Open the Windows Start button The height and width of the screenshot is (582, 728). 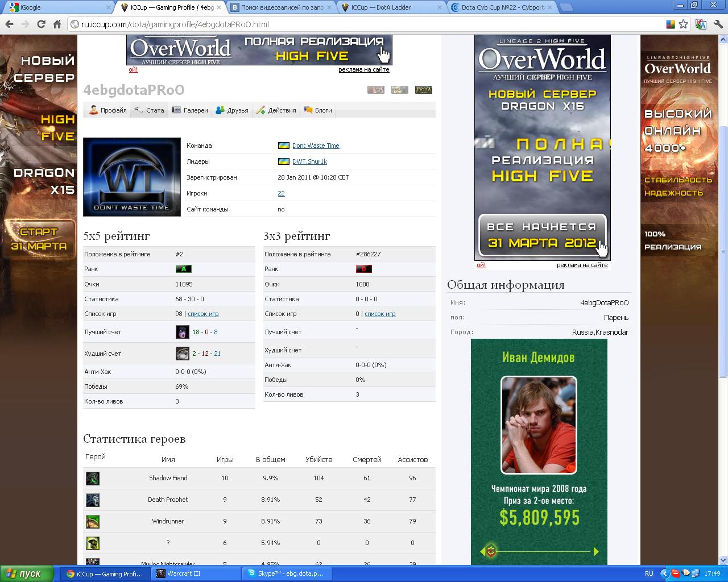pos(27,573)
